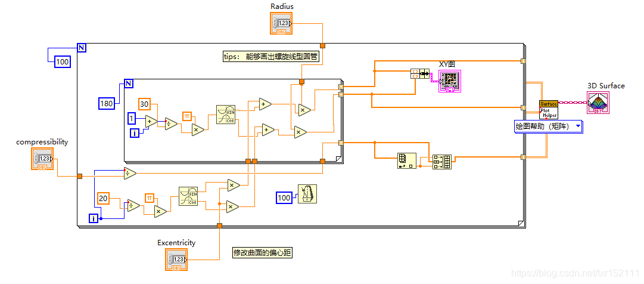The height and width of the screenshot is (284, 644).
Task: Select the Divide node wired to compressibility
Action: pyautogui.click(x=130, y=174)
